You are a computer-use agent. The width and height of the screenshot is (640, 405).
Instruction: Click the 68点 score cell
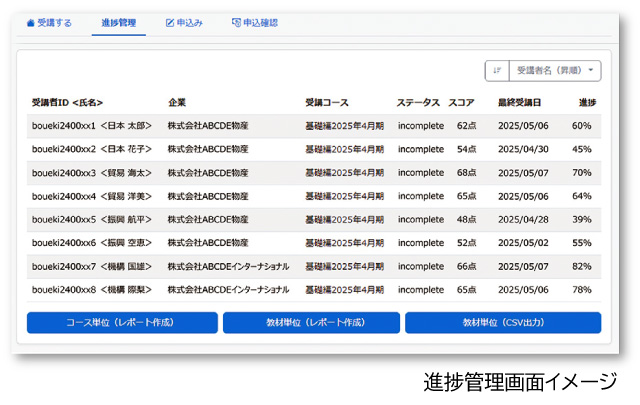[x=467, y=173]
